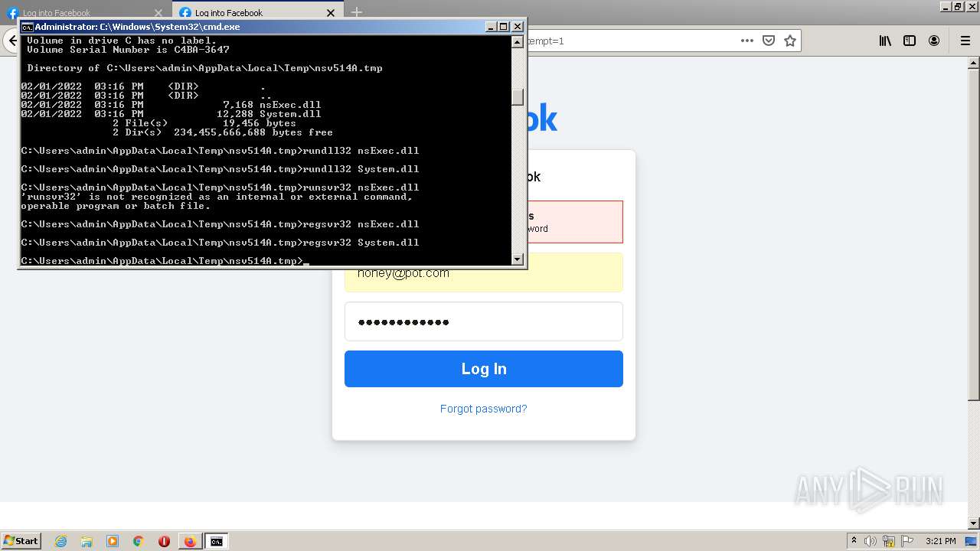Launch Opera browser from taskbar
The image size is (980, 551).
[x=164, y=541]
